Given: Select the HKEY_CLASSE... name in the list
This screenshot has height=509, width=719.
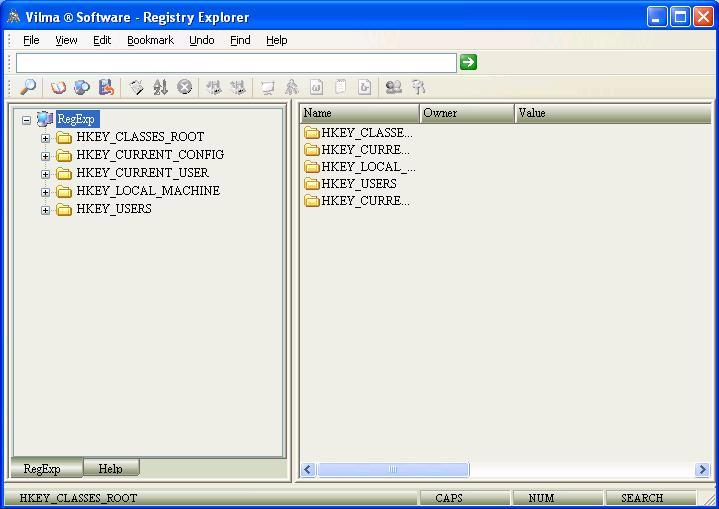Looking at the screenshot, I should [367, 133].
